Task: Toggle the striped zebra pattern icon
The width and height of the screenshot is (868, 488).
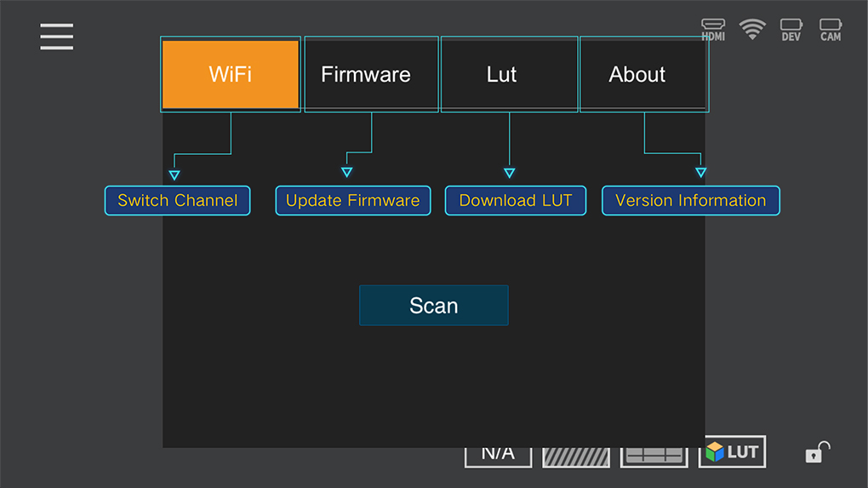Action: [x=576, y=456]
